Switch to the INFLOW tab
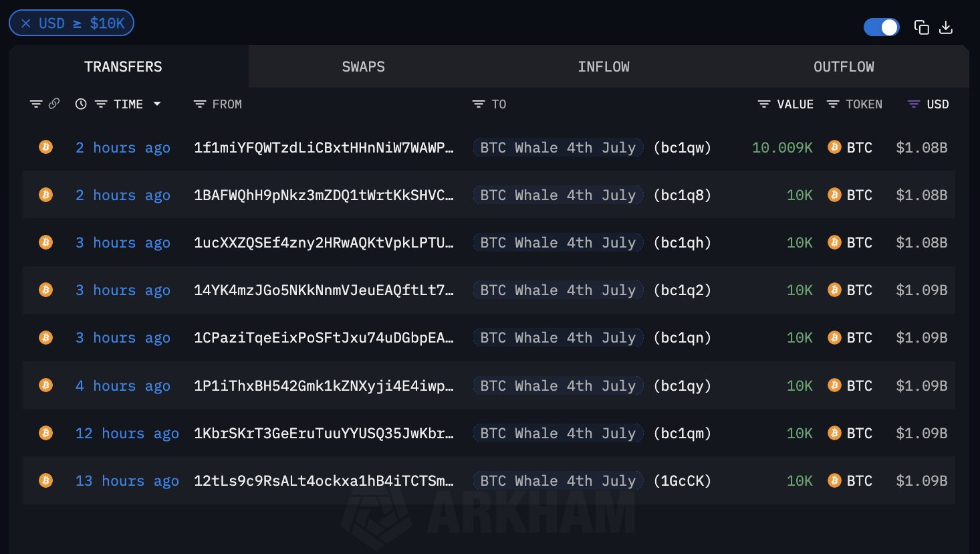This screenshot has width=980, height=554. coord(603,67)
